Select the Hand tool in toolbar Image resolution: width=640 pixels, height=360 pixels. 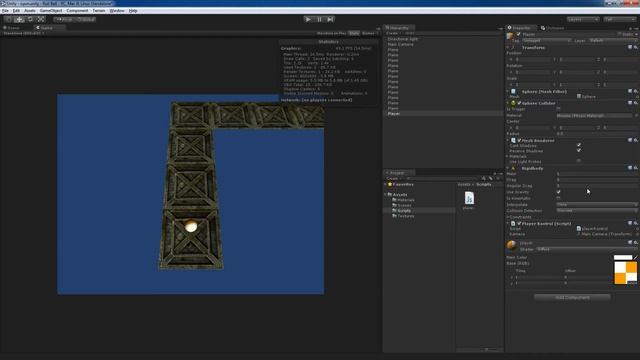pos(9,19)
